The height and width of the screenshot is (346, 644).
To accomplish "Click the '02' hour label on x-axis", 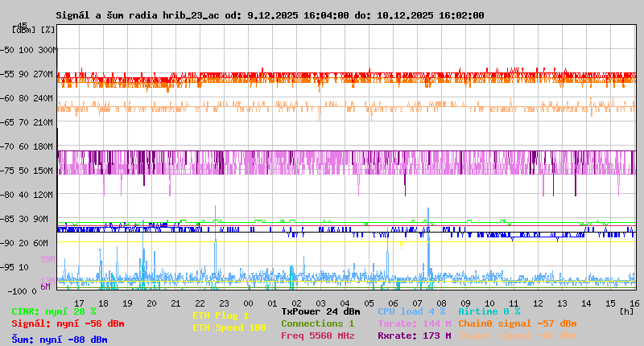I will [296, 303].
